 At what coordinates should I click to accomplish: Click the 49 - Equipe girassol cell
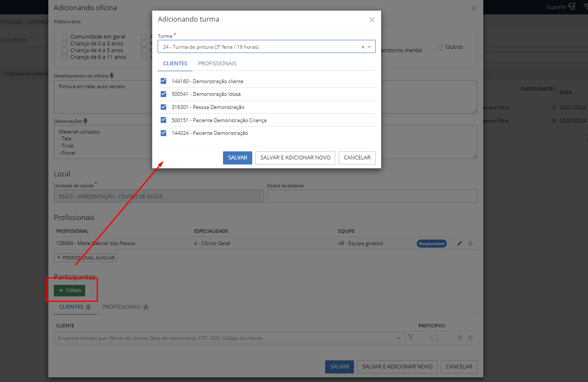tap(361, 243)
